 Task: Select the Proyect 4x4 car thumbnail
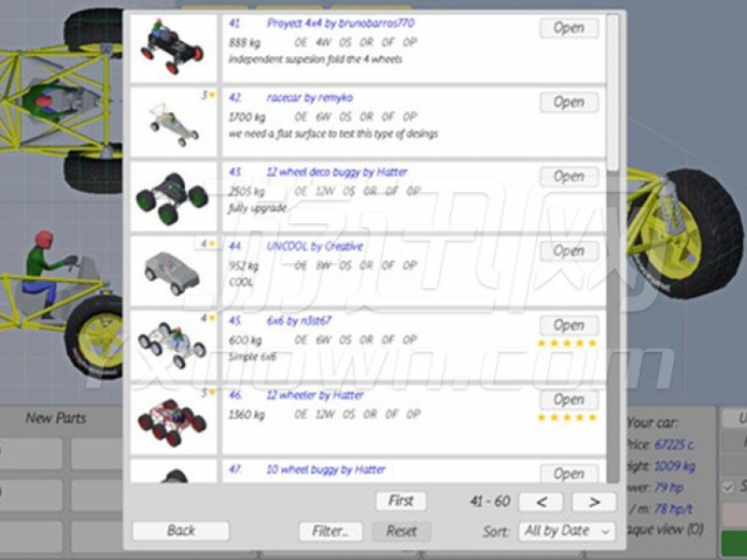click(x=173, y=48)
